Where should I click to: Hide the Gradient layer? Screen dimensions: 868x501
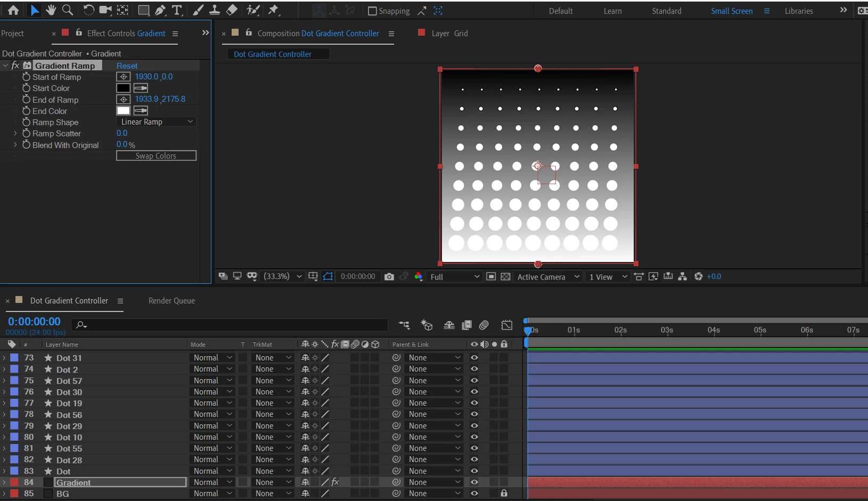pos(474,482)
